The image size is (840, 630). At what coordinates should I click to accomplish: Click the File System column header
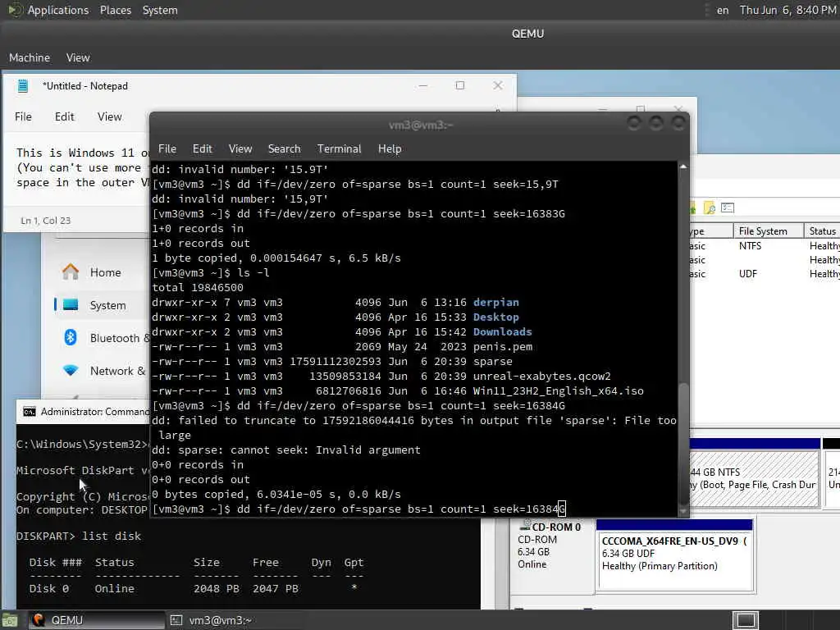(x=768, y=231)
